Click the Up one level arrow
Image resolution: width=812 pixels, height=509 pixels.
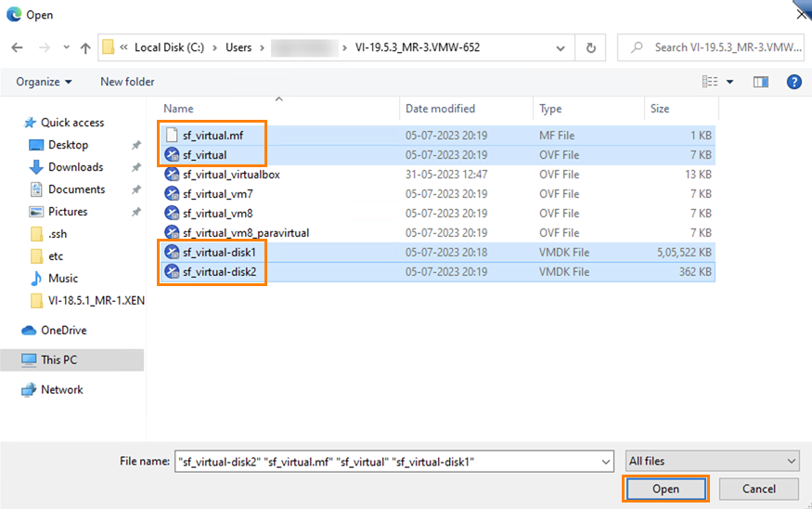click(x=85, y=47)
